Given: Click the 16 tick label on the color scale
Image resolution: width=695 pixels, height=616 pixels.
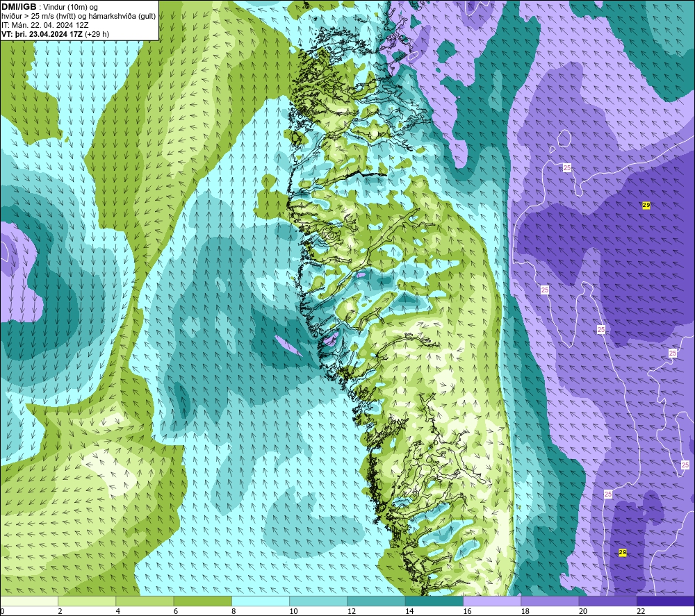Looking at the screenshot, I should tap(467, 611).
